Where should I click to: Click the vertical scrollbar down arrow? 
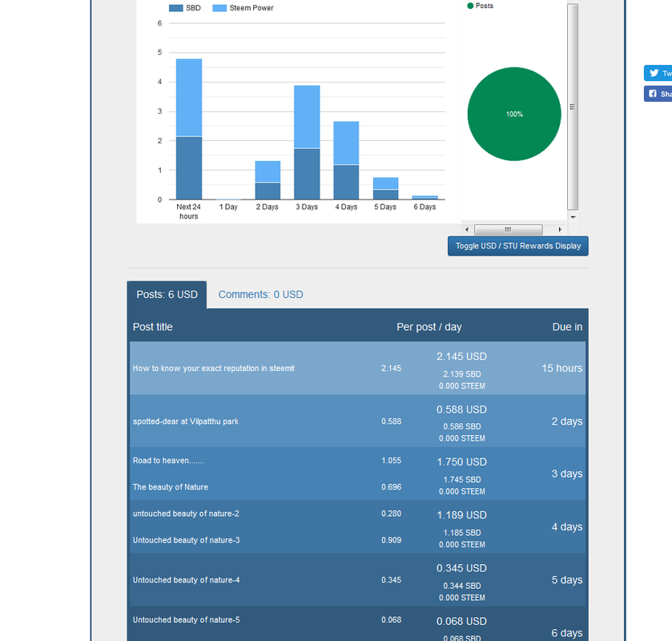coord(573,217)
